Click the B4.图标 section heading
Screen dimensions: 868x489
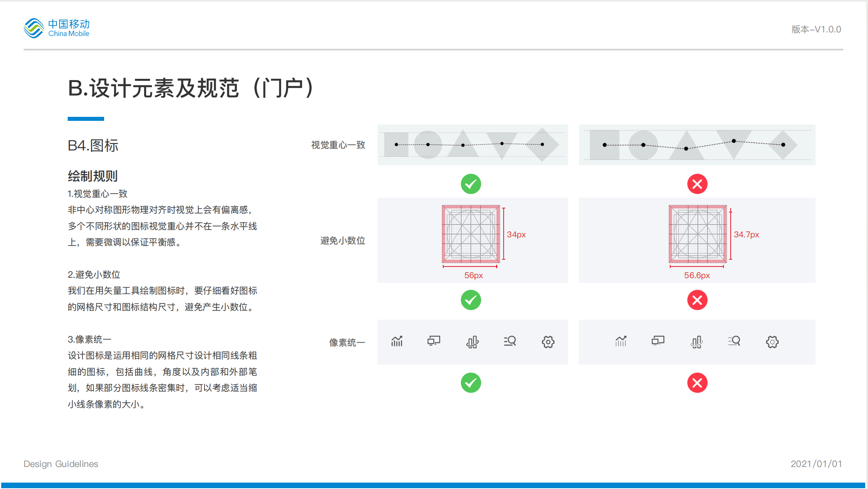(93, 146)
